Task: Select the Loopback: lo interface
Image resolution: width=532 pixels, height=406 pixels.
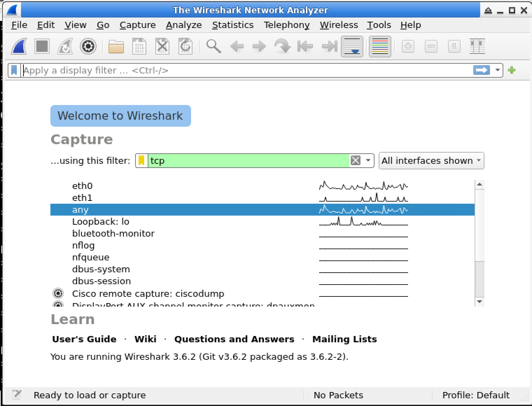Action: pos(100,222)
